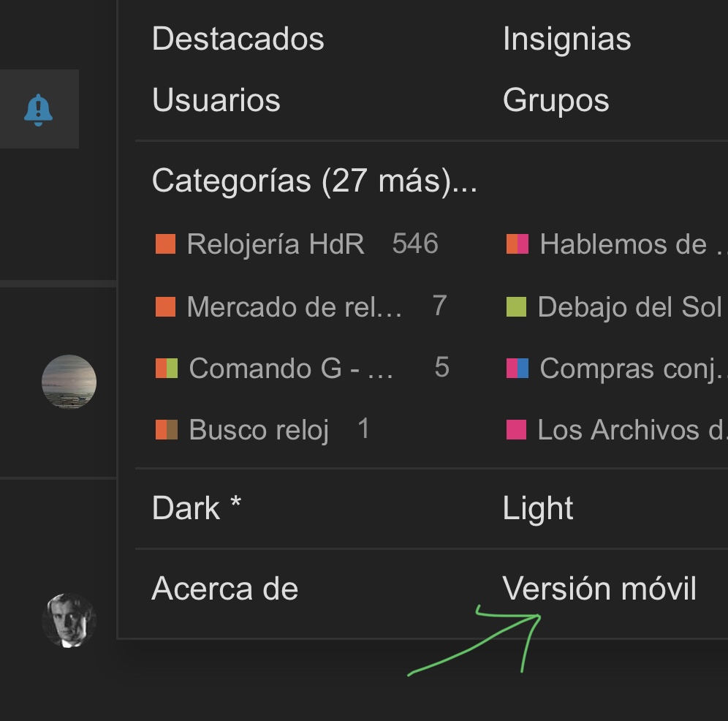Switch to the Light theme
This screenshot has width=728, height=721.
click(x=538, y=507)
